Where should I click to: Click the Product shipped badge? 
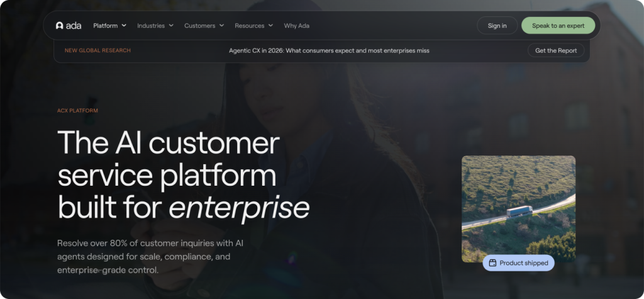coord(518,263)
